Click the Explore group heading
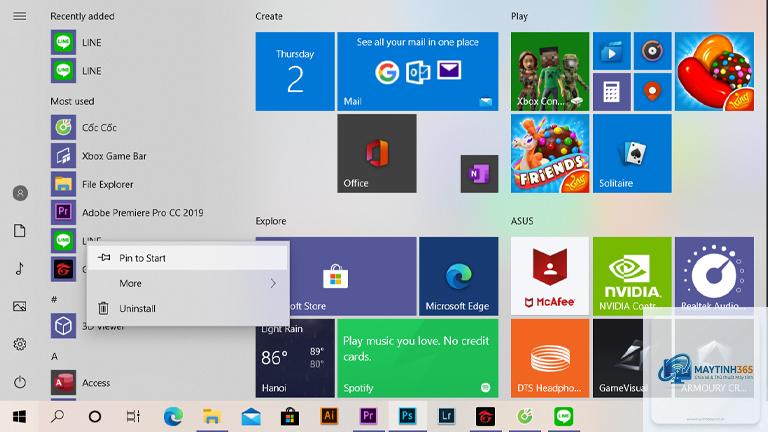768x432 pixels. 271,221
